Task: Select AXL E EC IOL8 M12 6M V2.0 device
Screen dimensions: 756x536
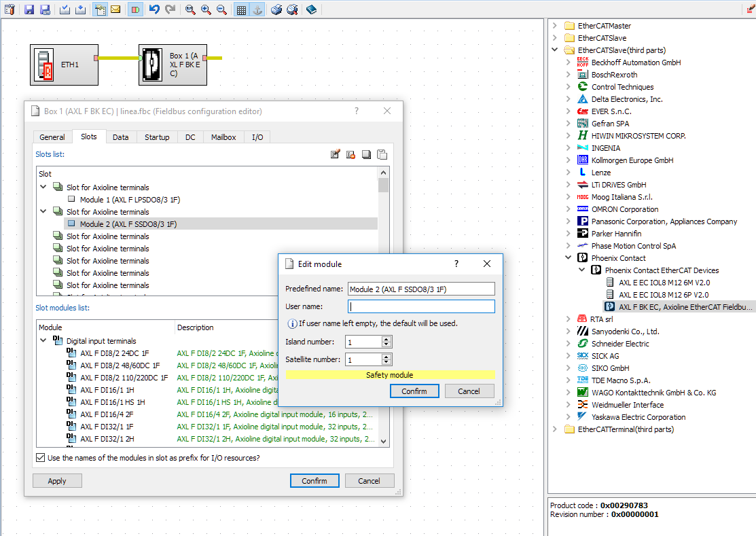Action: (664, 283)
